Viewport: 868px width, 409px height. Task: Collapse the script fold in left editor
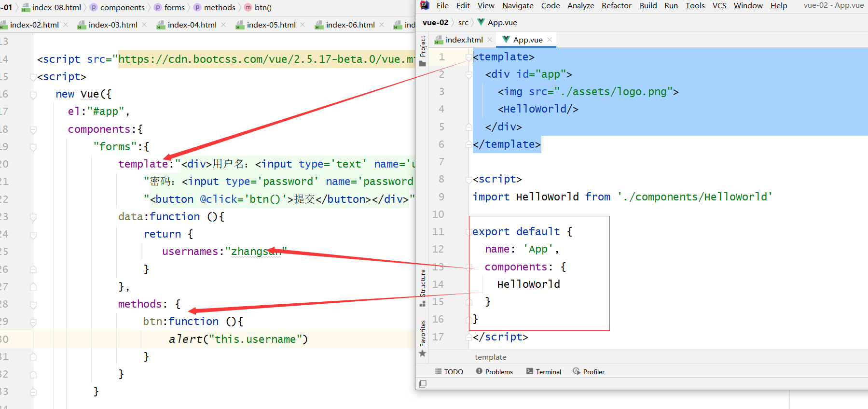tap(33, 77)
